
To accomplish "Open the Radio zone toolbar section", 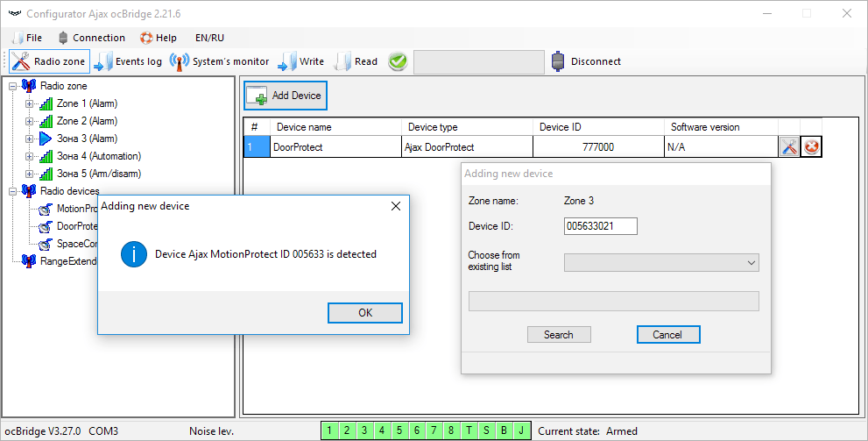I will click(49, 61).
